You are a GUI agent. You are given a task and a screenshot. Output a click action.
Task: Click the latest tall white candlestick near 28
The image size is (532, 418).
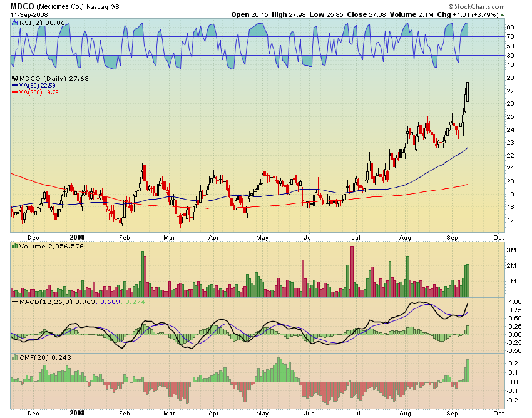point(468,91)
